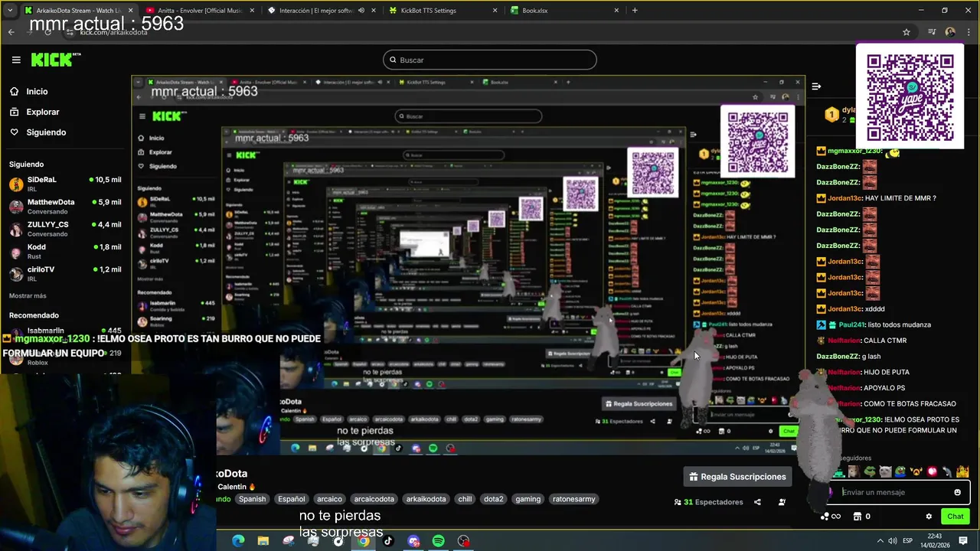Open File Explorer from taskbar
Screen dimensions: 980x551
click(263, 541)
